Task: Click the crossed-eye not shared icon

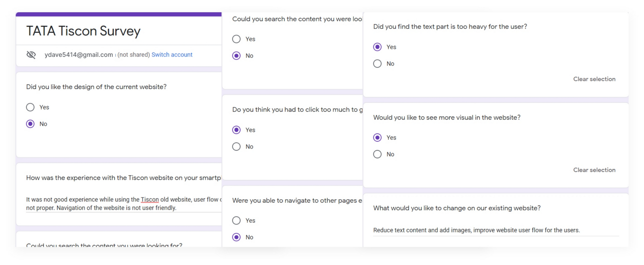Action: tap(31, 55)
